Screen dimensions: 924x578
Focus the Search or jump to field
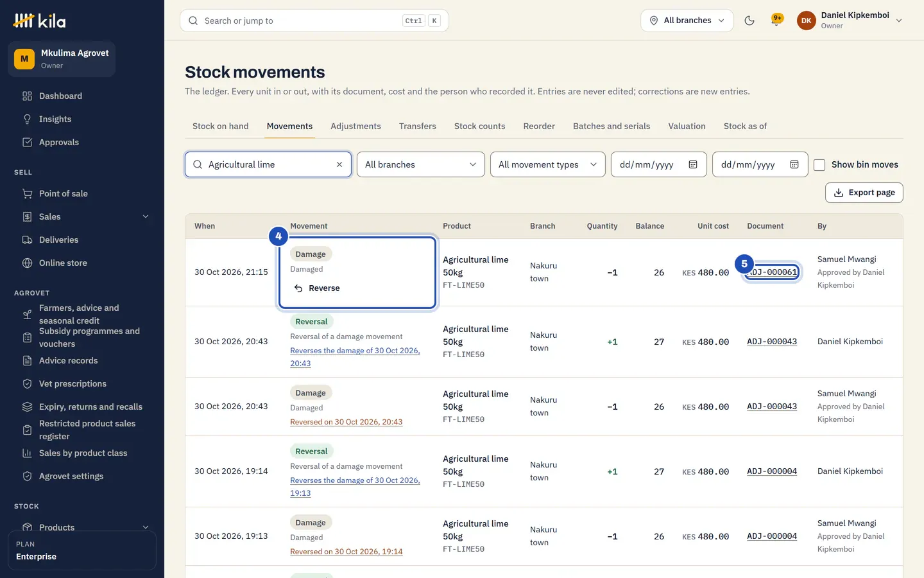pyautogui.click(x=314, y=21)
